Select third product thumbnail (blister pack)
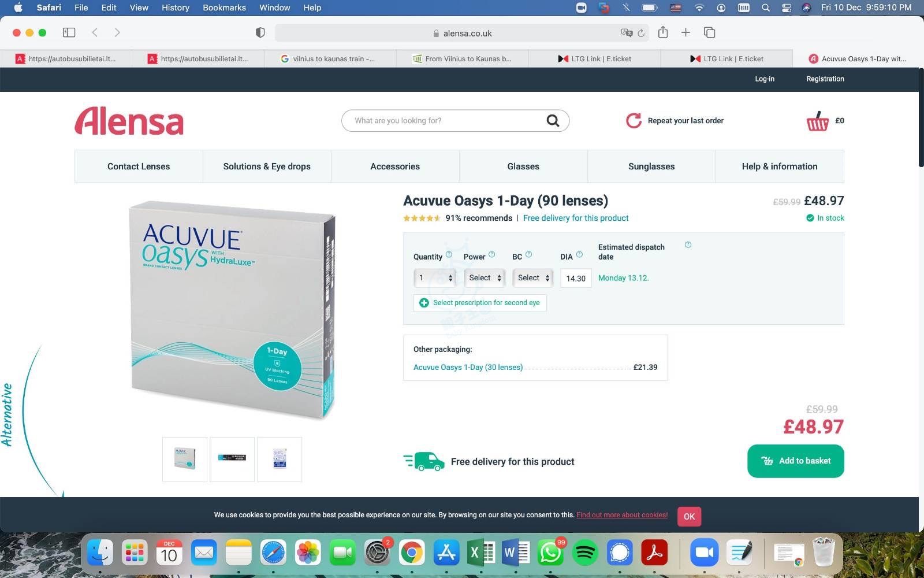Image resolution: width=924 pixels, height=578 pixels. 280,460
